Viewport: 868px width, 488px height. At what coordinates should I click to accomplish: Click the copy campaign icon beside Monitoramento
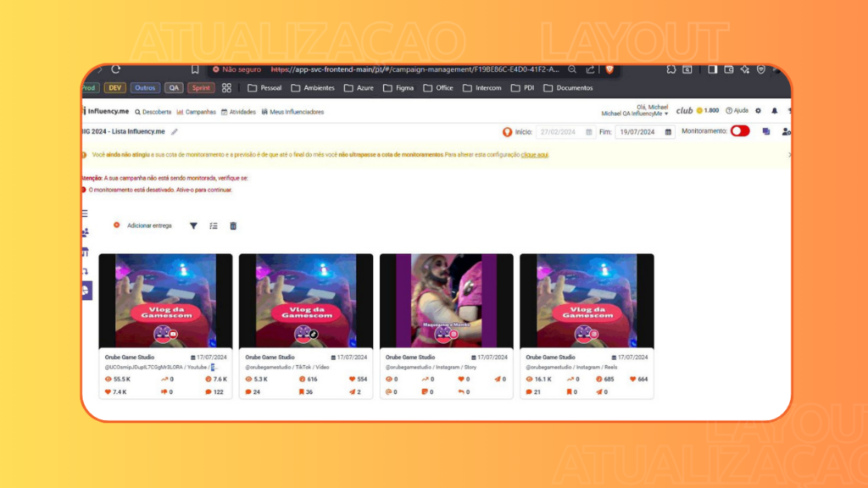click(766, 131)
